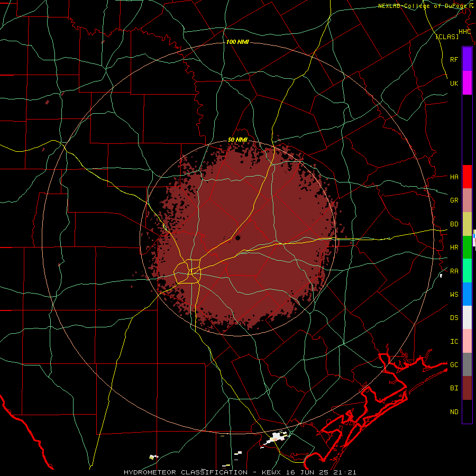Click the "BD" legend label
The width and height of the screenshot is (476, 476).
click(x=454, y=224)
